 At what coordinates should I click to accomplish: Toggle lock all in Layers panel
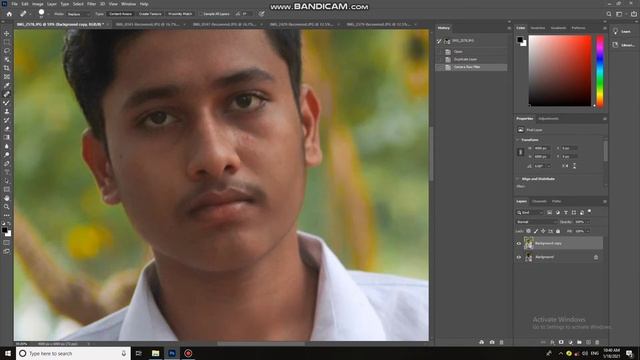[x=558, y=231]
